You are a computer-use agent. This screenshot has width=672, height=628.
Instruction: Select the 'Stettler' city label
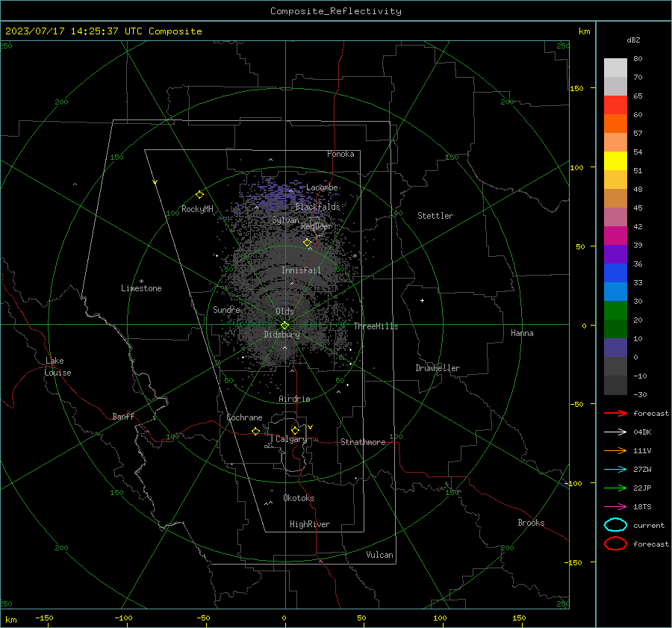(435, 216)
